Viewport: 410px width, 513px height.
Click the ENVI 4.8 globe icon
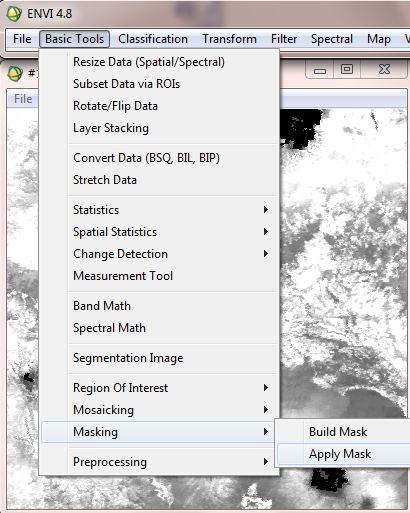[x=14, y=14]
